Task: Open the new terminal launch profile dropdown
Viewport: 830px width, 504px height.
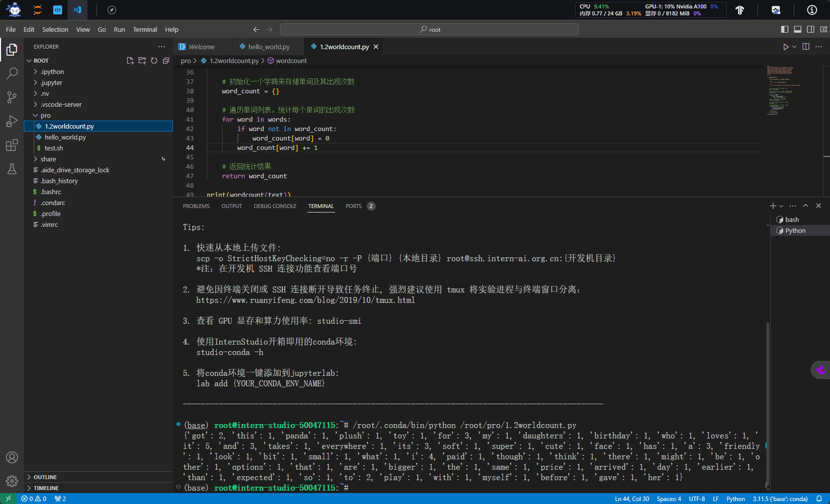Action: tap(781, 206)
